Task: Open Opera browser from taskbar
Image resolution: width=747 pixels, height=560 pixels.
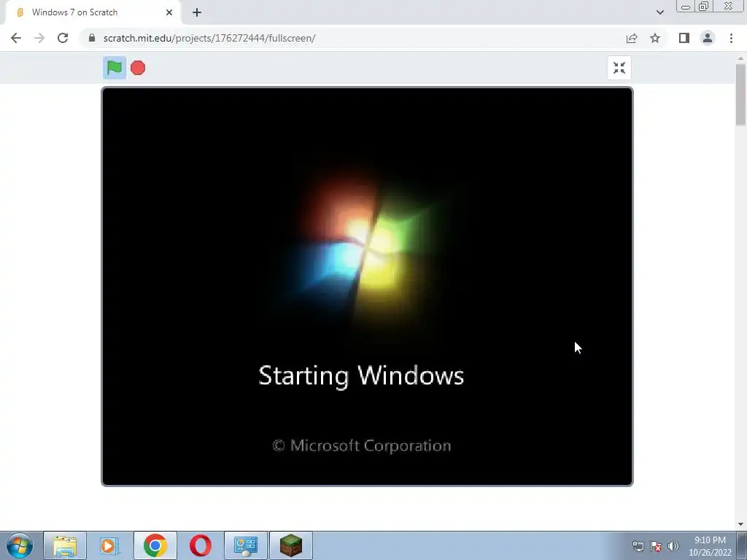Action: [x=201, y=545]
